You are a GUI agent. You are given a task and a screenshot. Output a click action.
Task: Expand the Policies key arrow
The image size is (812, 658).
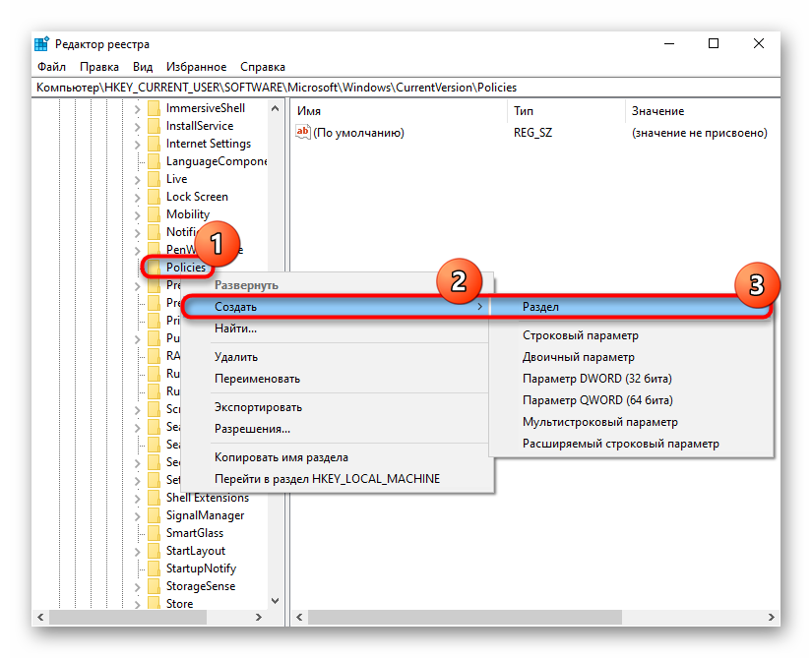(138, 268)
